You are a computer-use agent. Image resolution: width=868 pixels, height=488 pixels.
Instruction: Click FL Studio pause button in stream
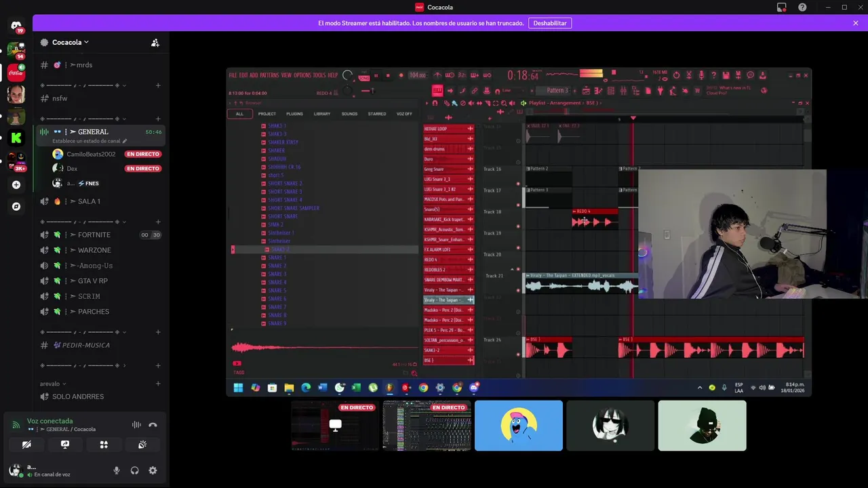[376, 75]
